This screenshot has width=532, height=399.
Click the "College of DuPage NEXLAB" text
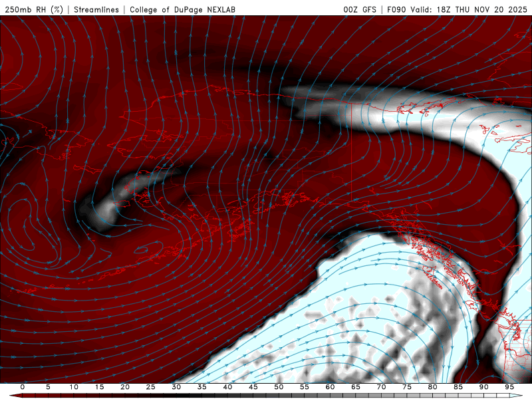point(182,9)
